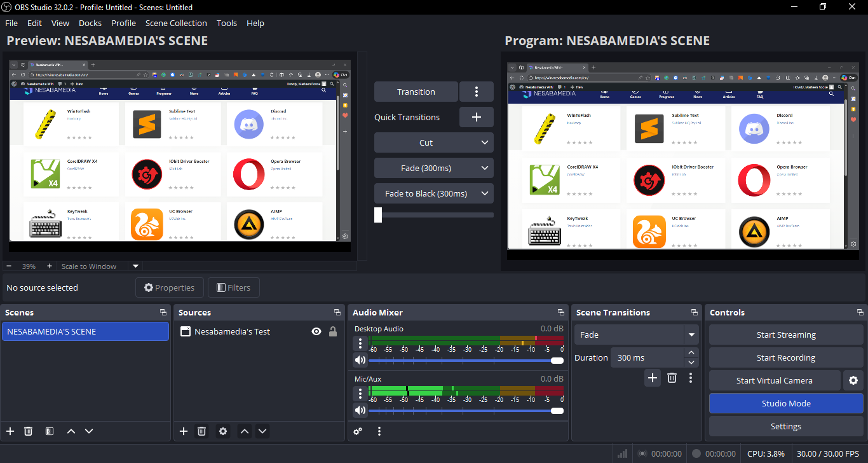Toggle Studio Mode off

tap(785, 403)
